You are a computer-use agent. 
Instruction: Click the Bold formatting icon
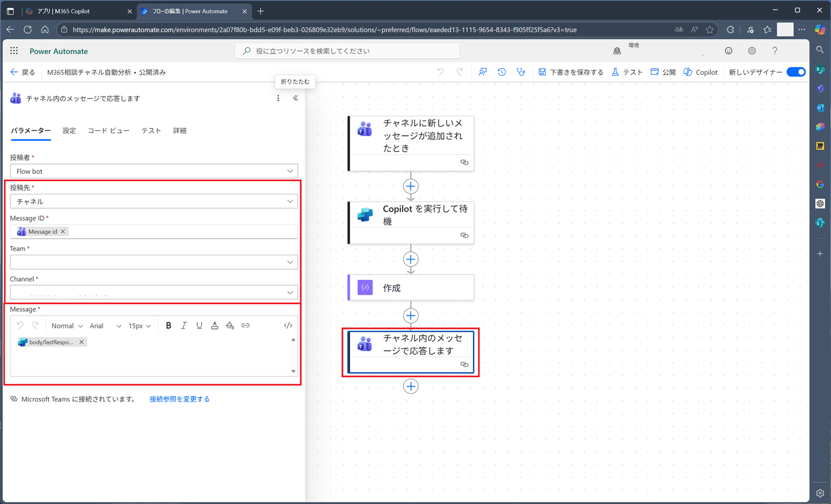tap(168, 326)
